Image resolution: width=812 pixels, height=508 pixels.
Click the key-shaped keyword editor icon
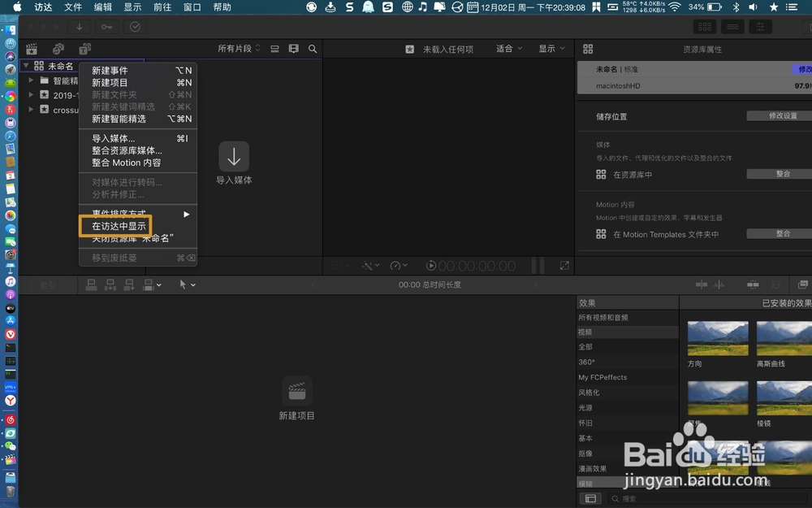click(x=107, y=27)
